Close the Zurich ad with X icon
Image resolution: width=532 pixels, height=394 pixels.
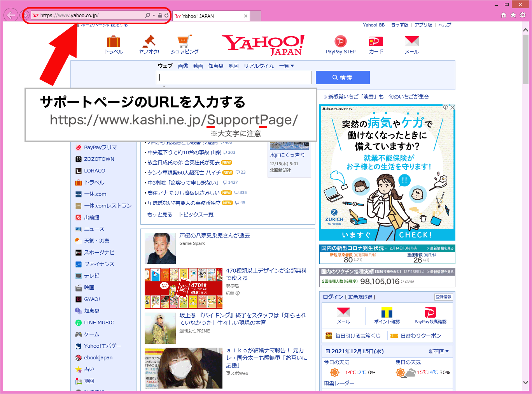453,107
